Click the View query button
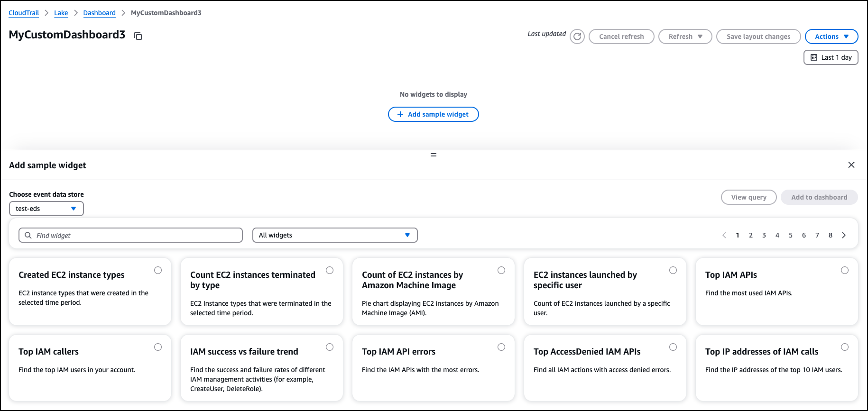This screenshot has height=411, width=868. point(748,197)
